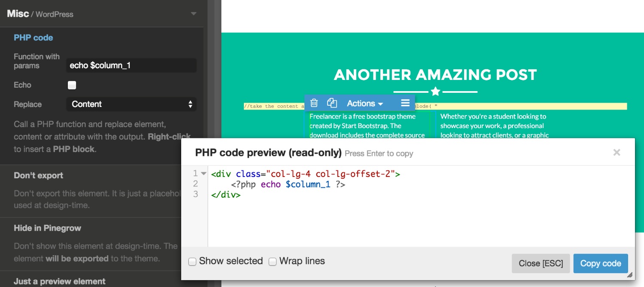Select the Another Amazing Post heading
This screenshot has width=644, height=287.
pos(435,75)
